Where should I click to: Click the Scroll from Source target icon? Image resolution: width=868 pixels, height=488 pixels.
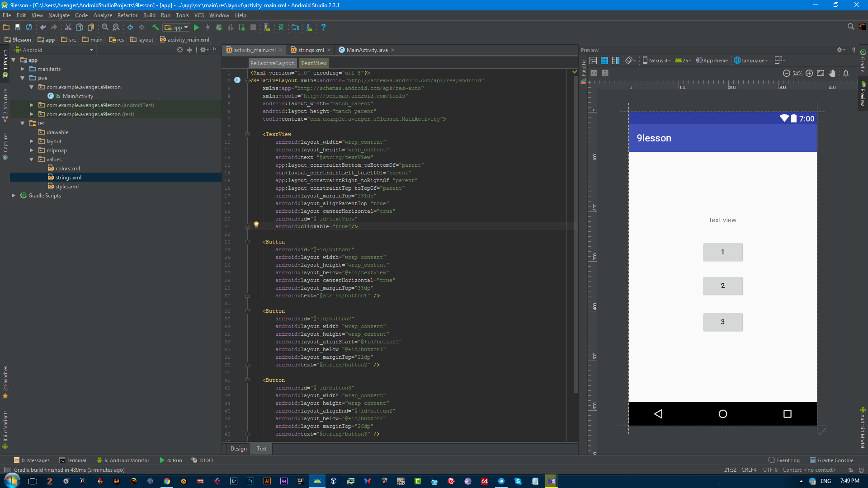coord(180,50)
